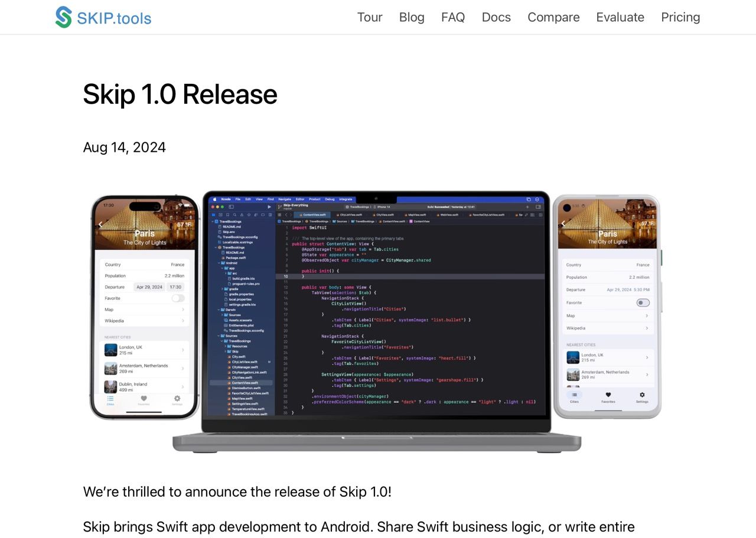
Task: Tap the Settings gear tab on the iPhone
Action: (177, 400)
